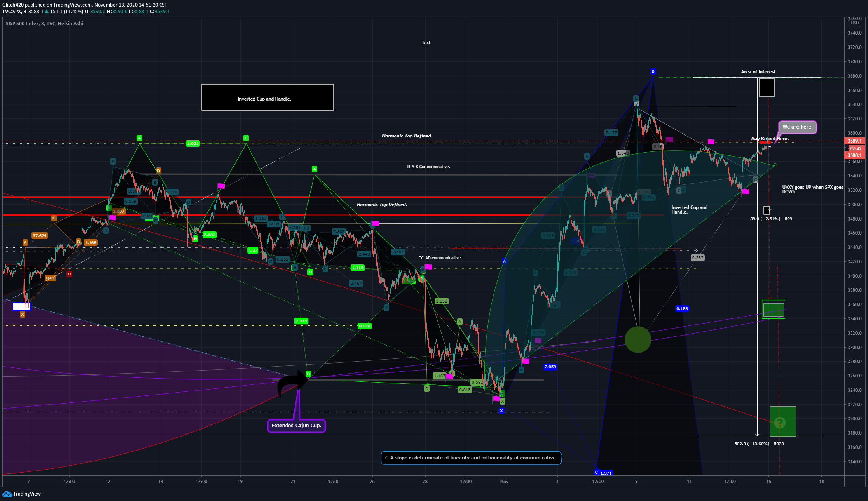Click the green 1.37 ratio label

(253, 250)
